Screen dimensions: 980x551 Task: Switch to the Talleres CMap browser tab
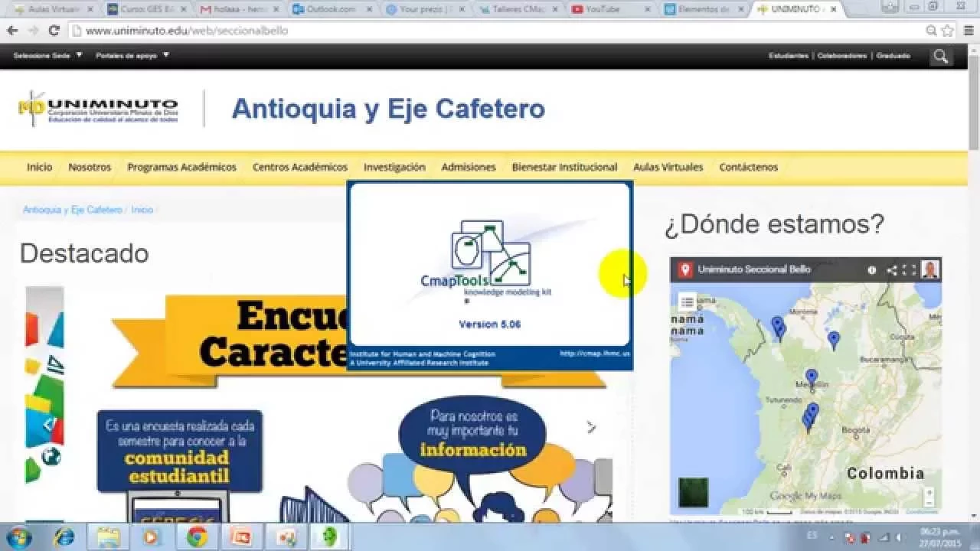[x=518, y=9]
